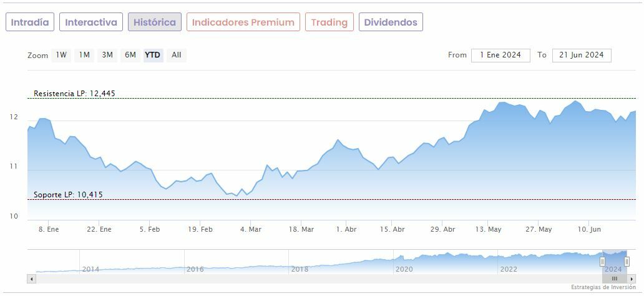This screenshot has width=644, height=296.
Task: Click the navigator scrollbar left arrow
Action: (31, 279)
